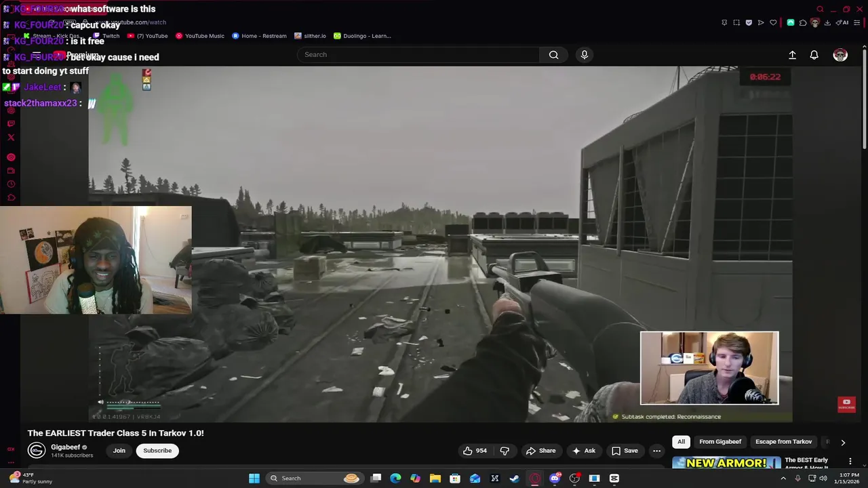The height and width of the screenshot is (488, 868).
Task: Open taskbar clock showing 1:07 PM
Action: pyautogui.click(x=848, y=479)
